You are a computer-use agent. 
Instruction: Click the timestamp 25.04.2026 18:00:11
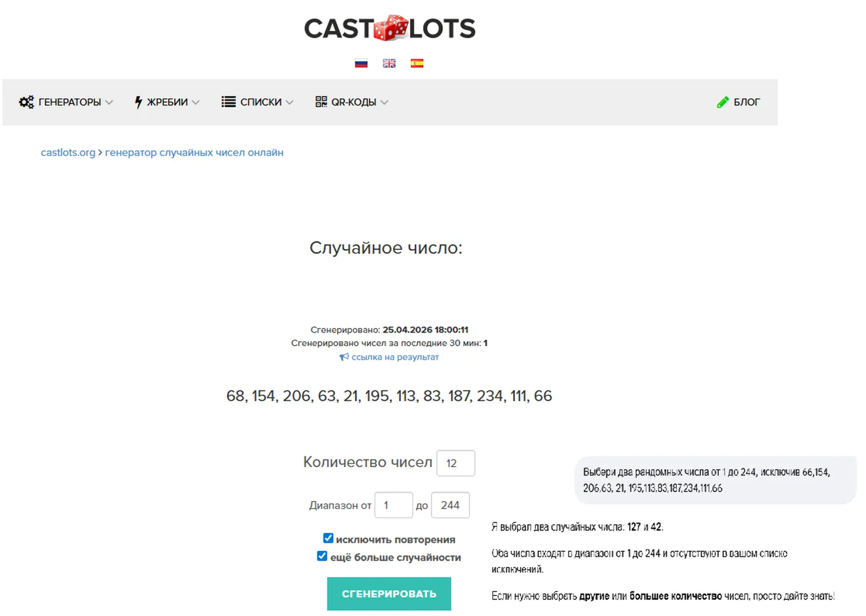[426, 330]
